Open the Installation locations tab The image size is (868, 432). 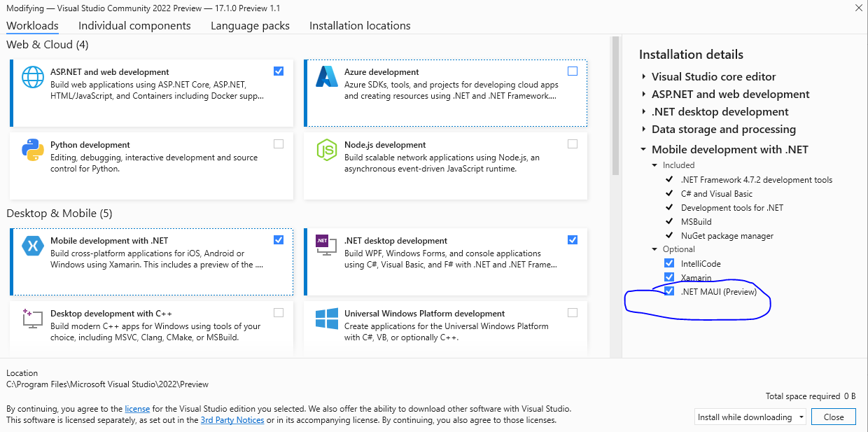pos(360,25)
